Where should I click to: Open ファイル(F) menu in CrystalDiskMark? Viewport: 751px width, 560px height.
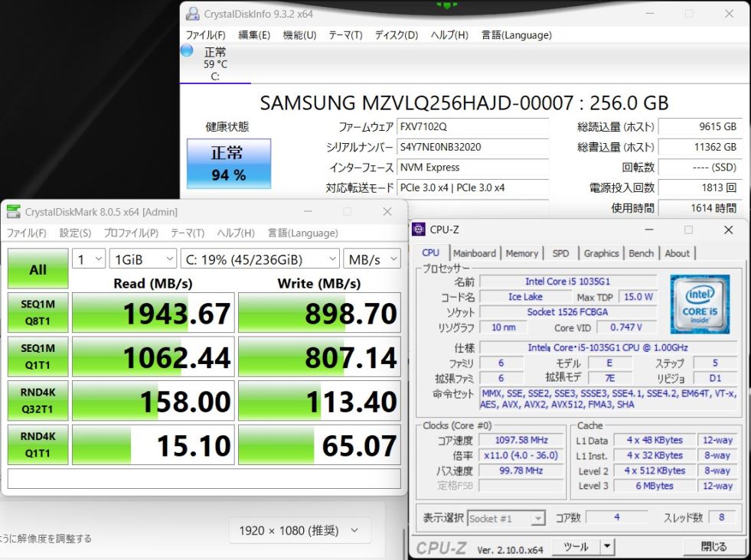point(26,233)
